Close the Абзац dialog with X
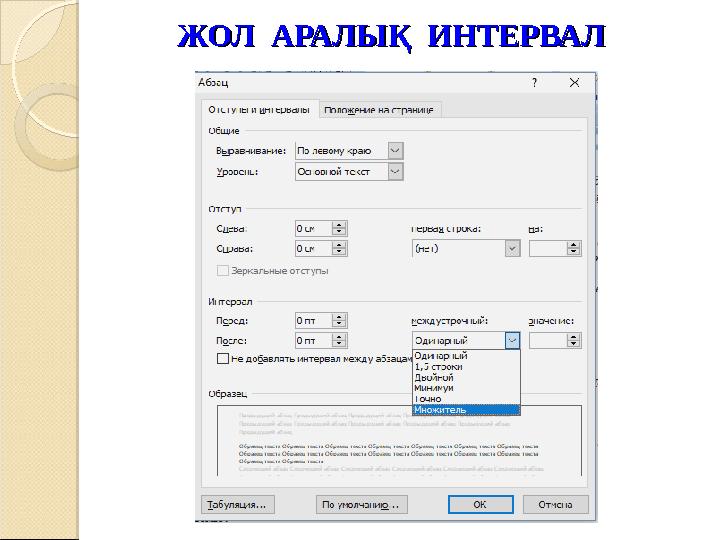This screenshot has width=720, height=540. pyautogui.click(x=574, y=83)
